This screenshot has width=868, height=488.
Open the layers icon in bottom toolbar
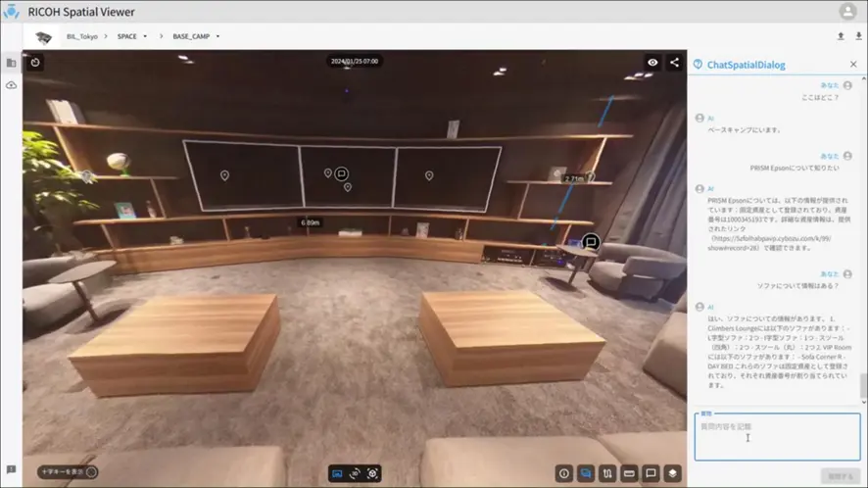[673, 472]
